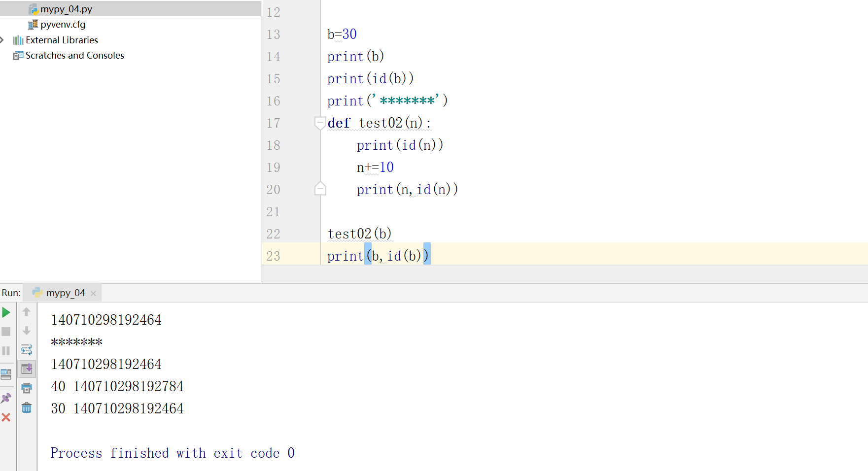This screenshot has height=471, width=868.
Task: Click the Python icon on Run tab
Action: tap(37, 293)
